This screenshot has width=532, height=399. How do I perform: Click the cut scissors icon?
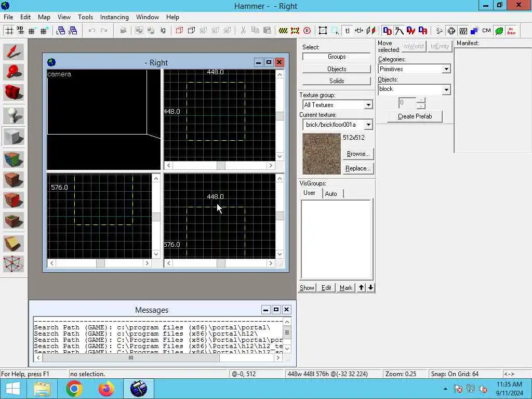click(243, 31)
